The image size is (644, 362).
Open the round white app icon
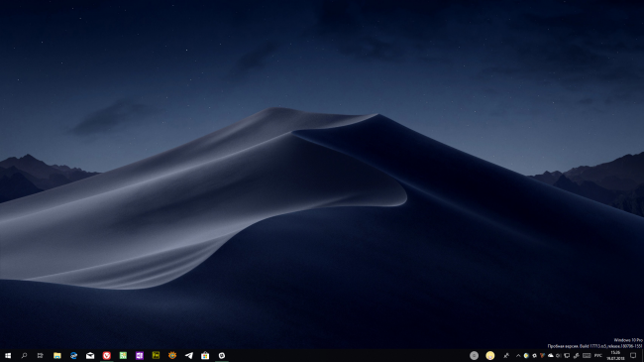pos(221,355)
